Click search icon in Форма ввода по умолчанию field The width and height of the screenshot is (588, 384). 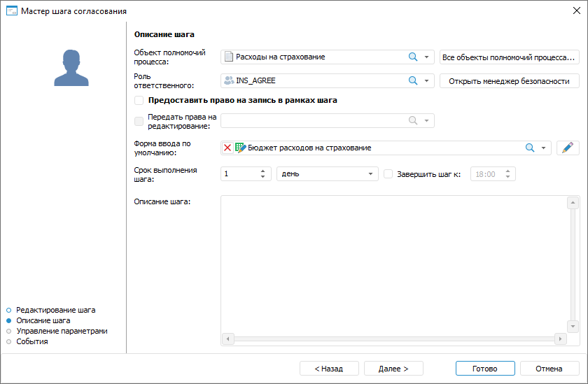click(x=530, y=148)
